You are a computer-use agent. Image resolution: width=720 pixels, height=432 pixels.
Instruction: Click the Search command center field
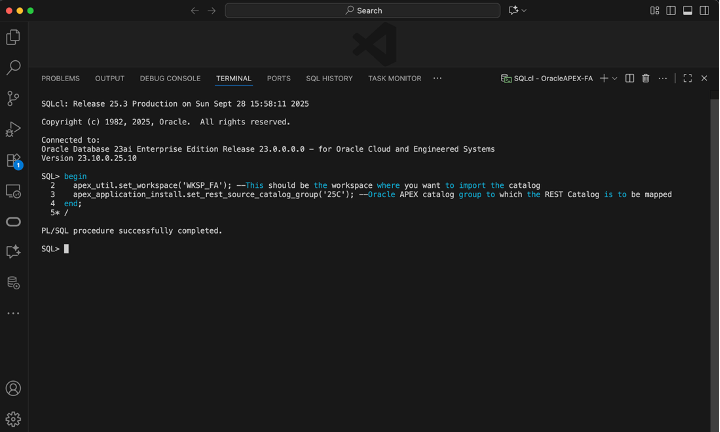pyautogui.click(x=363, y=11)
